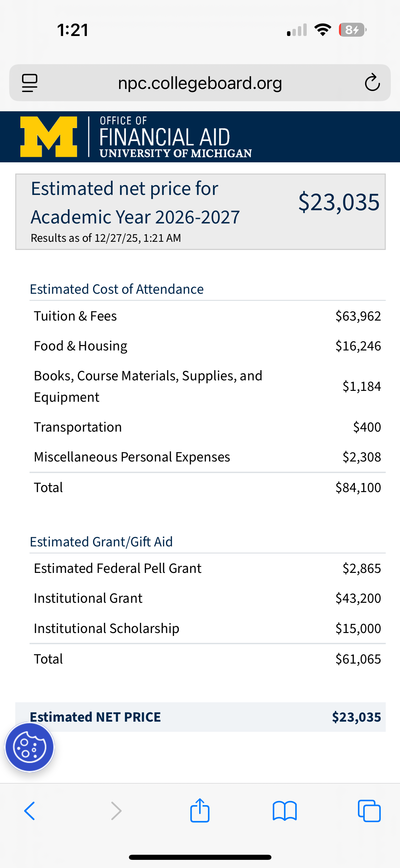The height and width of the screenshot is (868, 400).
Task: Select the Institutional Grant row
Action: point(207,598)
